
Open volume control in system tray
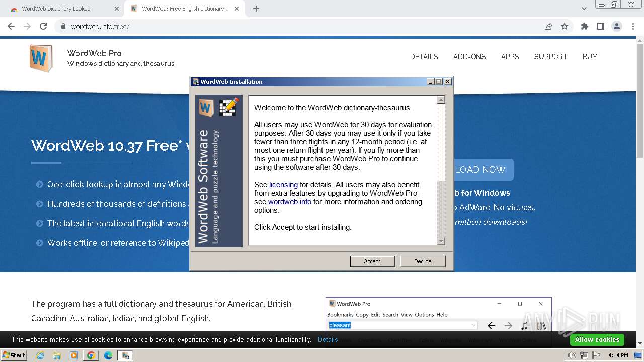(572, 355)
